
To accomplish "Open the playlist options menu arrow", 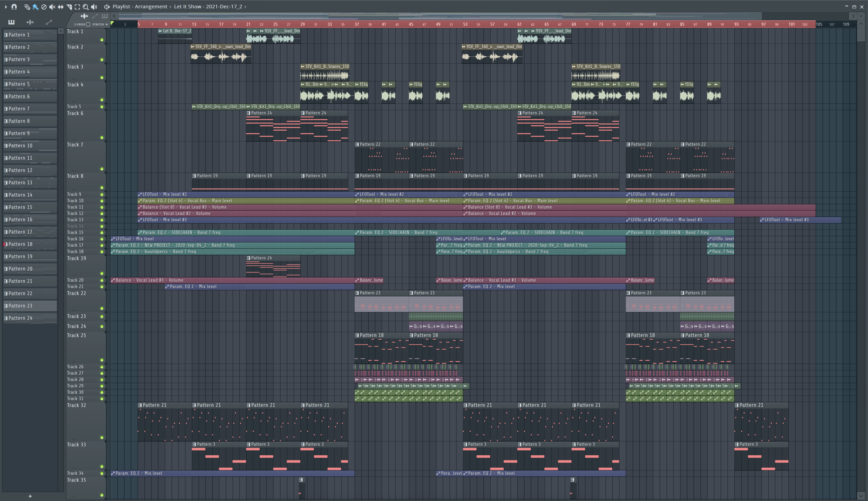I will [x=6, y=7].
